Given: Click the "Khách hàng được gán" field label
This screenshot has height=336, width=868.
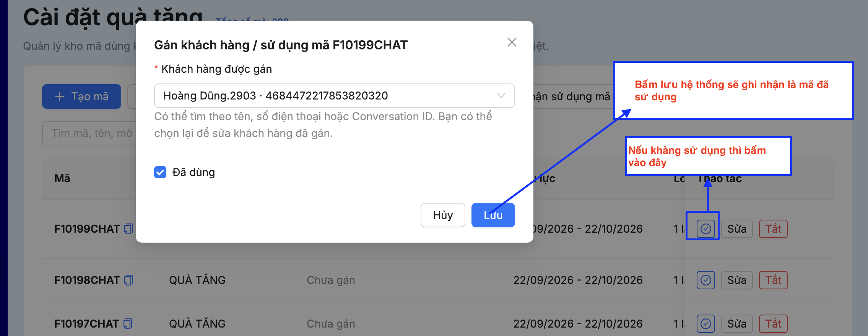Looking at the screenshot, I should (x=216, y=69).
